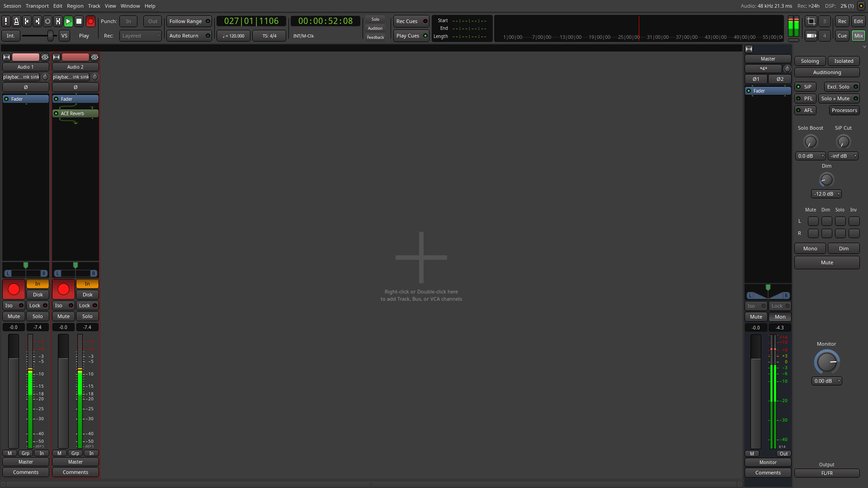Click the Mono button in monitor section
The image size is (868, 488).
tap(810, 249)
